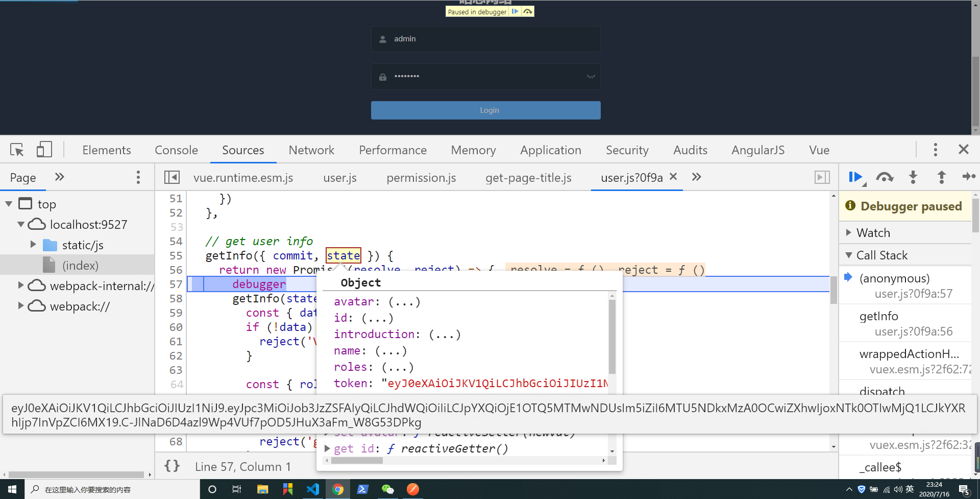The height and width of the screenshot is (499, 980).
Task: Open WeChat from the taskbar
Action: (387, 489)
